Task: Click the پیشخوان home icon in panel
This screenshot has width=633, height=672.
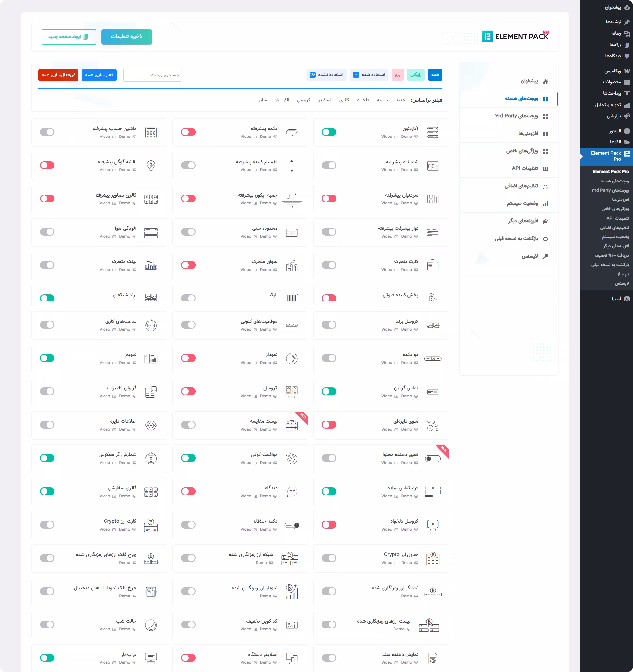Action: coord(545,81)
